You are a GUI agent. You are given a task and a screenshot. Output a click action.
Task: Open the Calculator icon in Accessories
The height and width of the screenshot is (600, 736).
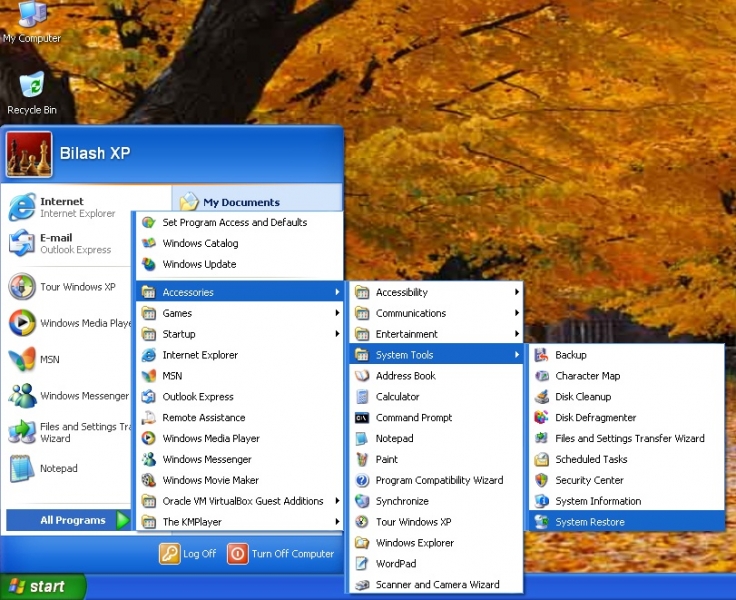[361, 397]
